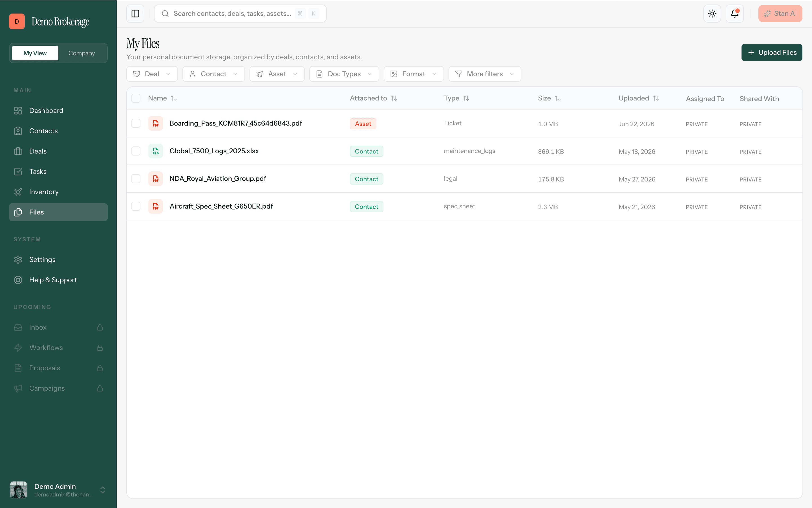Image resolution: width=812 pixels, height=508 pixels.
Task: Click the 869.1 KB size value
Action: click(551, 152)
